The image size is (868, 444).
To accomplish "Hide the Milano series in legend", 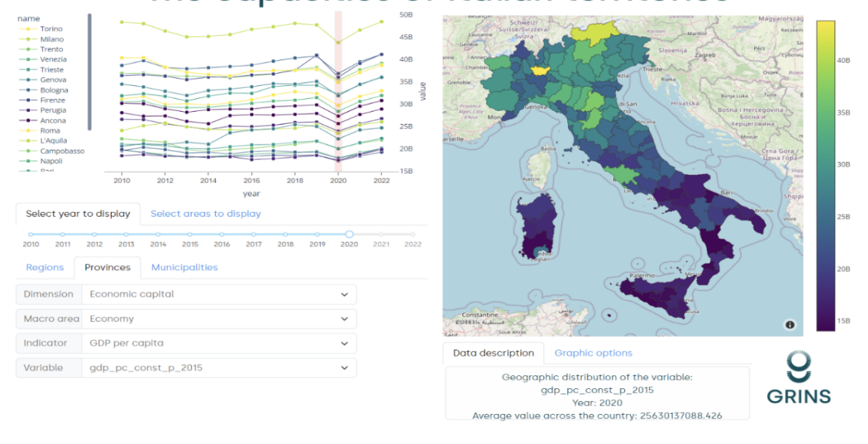I will click(52, 39).
